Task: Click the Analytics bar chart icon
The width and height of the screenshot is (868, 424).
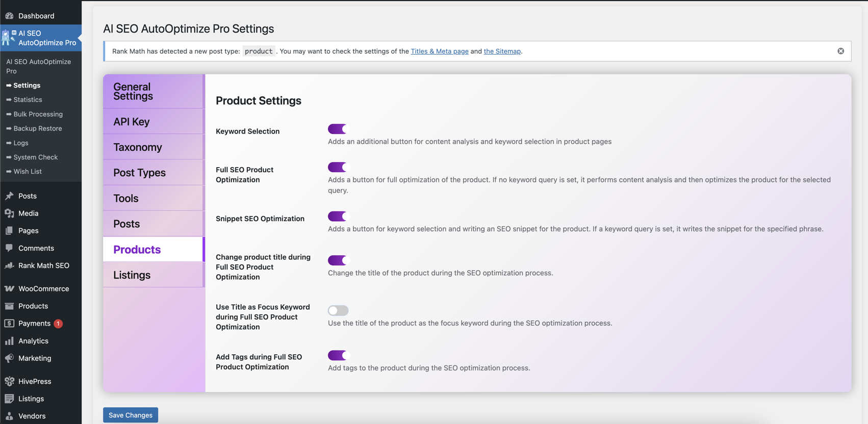Action: pyautogui.click(x=9, y=340)
